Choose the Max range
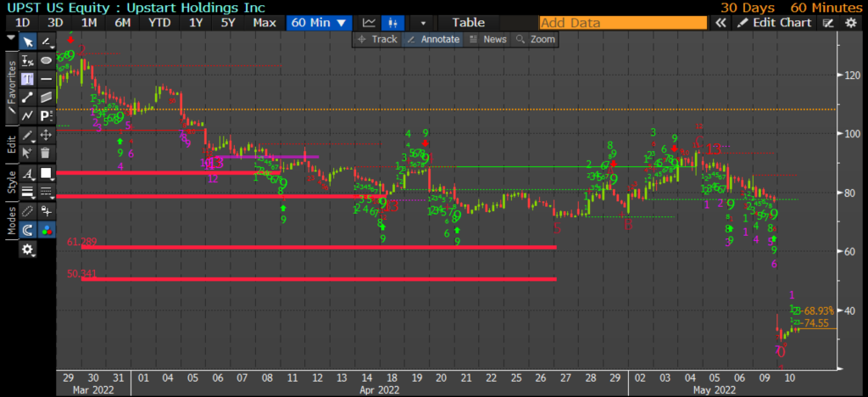 point(264,23)
